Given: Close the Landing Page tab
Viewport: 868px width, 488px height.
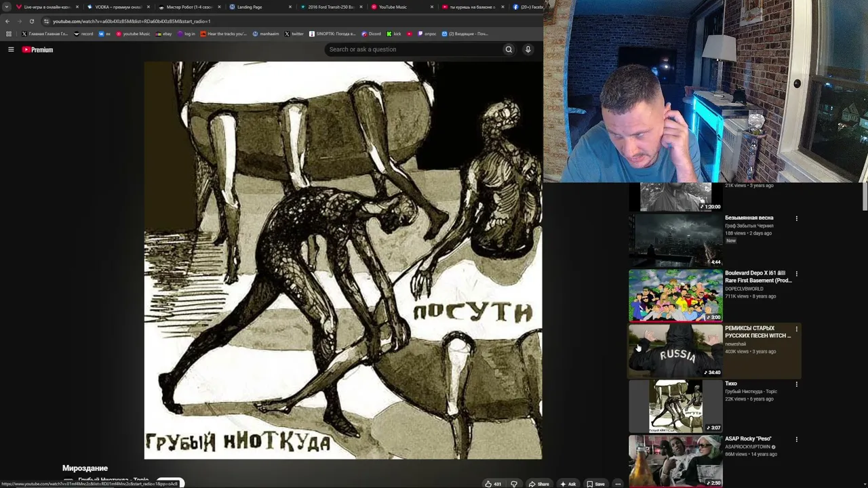Looking at the screenshot, I should coord(290,7).
